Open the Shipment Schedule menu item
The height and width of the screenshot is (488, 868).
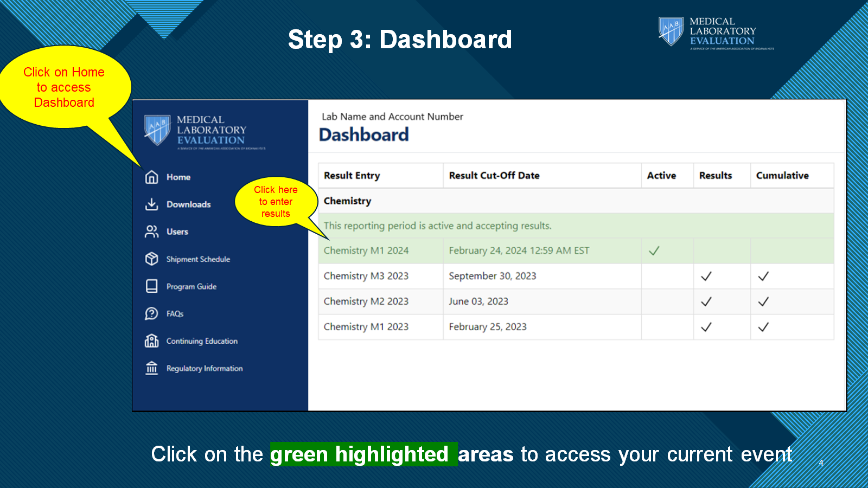pos(198,259)
